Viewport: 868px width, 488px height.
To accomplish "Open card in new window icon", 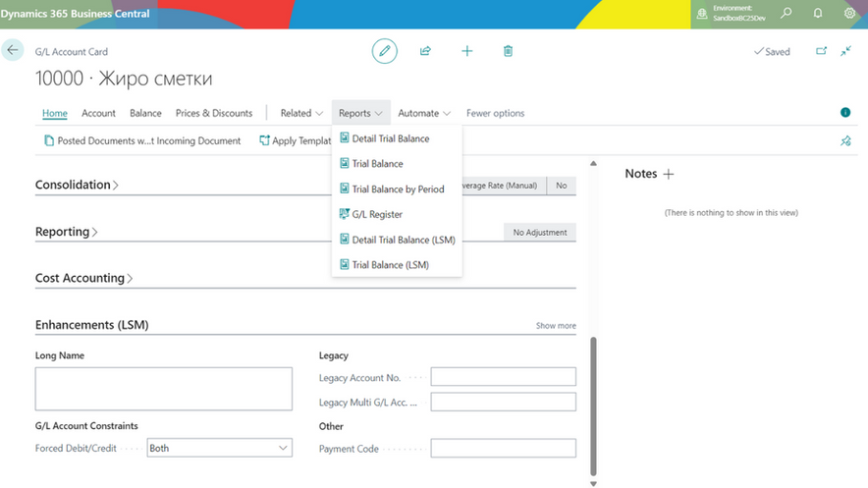I will point(822,51).
